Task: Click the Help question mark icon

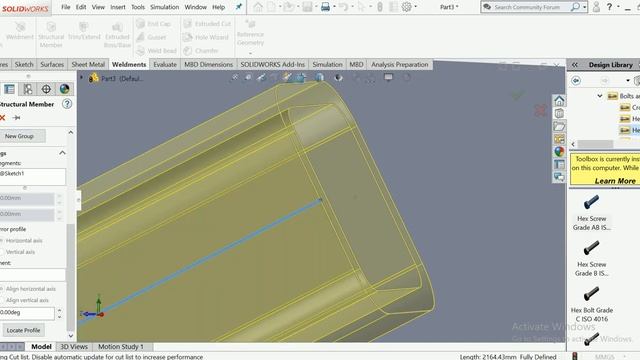Action: 609,7
